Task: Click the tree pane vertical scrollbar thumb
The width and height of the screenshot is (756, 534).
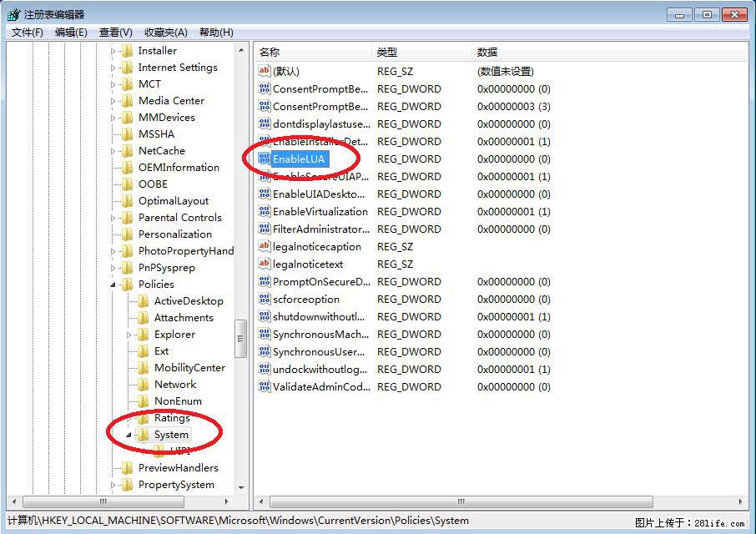Action: click(x=241, y=339)
